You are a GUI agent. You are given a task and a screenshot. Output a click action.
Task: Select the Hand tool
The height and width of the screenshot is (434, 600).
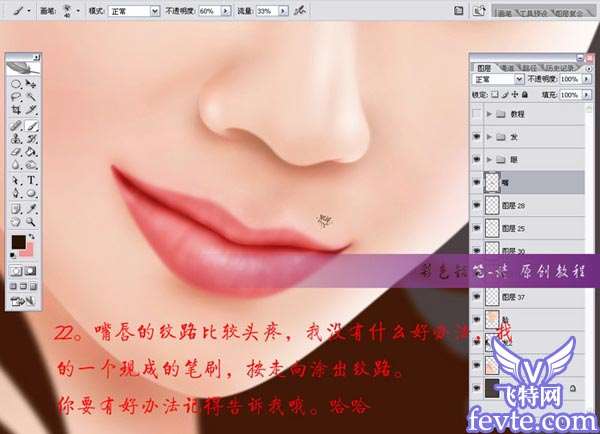[16, 222]
